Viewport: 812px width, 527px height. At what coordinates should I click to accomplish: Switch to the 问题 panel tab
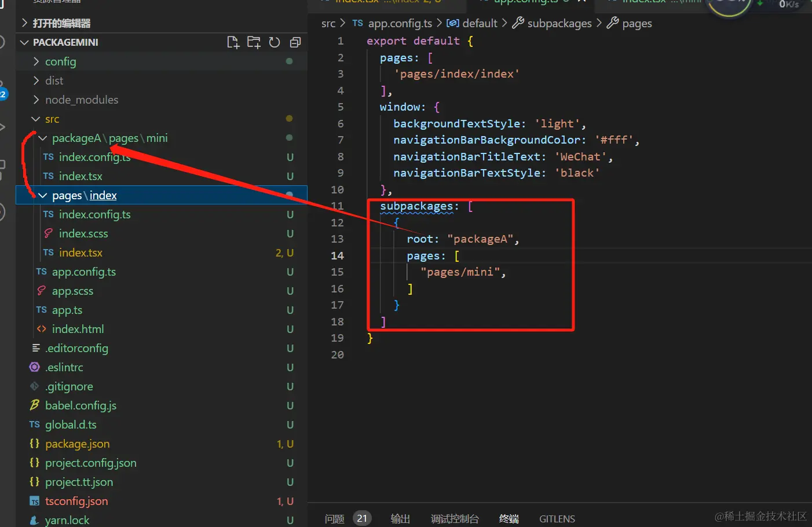(x=334, y=519)
